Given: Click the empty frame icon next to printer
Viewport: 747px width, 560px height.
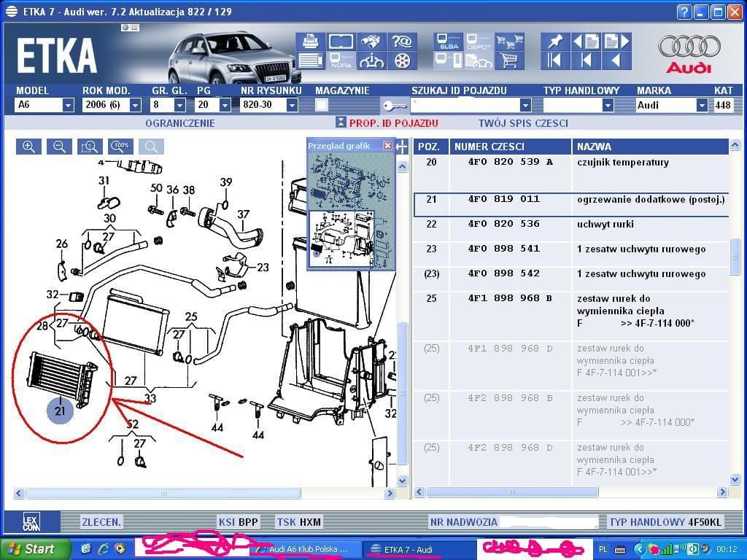Looking at the screenshot, I should pyautogui.click(x=341, y=42).
